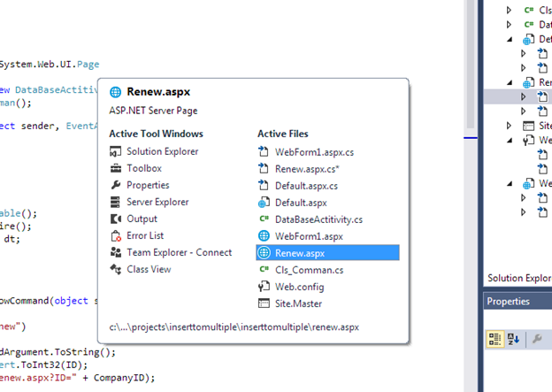Screen dimensions: 552x392
Task: Click the Class View icon
Action: [x=116, y=269]
